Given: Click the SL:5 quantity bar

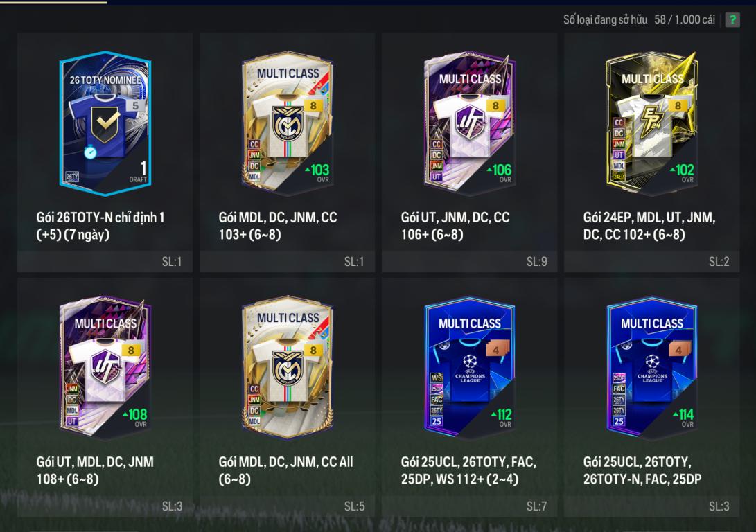Looking at the screenshot, I should point(288,506).
